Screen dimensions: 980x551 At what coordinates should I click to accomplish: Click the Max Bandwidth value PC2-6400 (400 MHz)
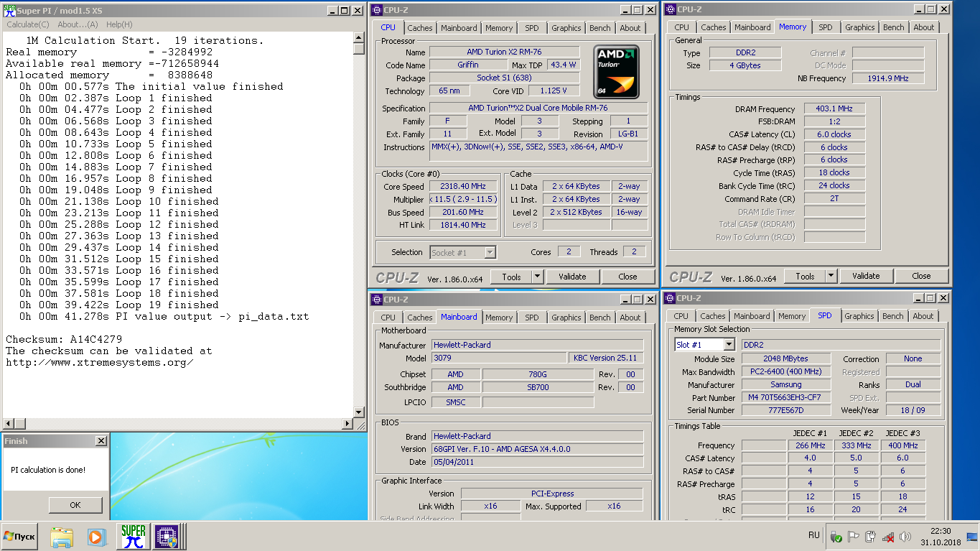pyautogui.click(x=785, y=372)
